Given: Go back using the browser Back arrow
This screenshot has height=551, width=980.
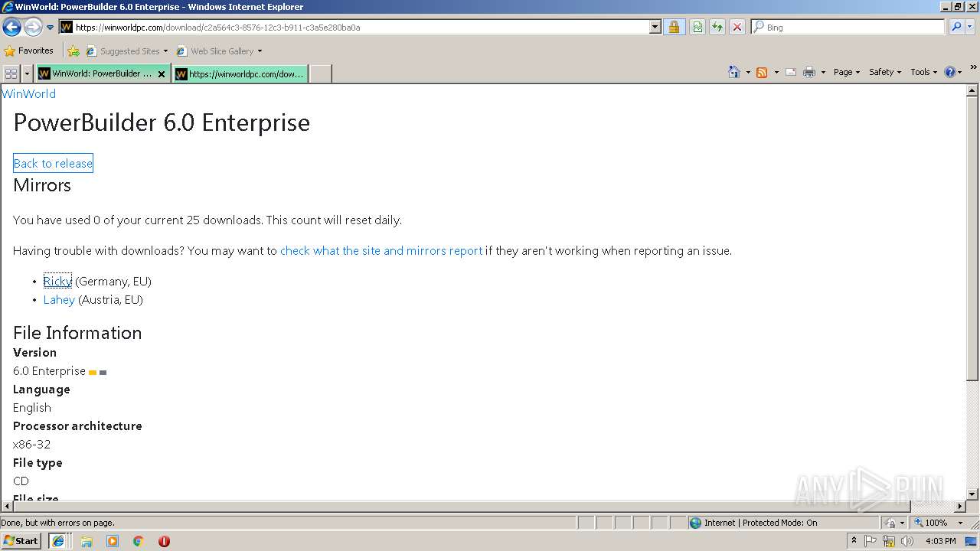Looking at the screenshot, I should [11, 27].
